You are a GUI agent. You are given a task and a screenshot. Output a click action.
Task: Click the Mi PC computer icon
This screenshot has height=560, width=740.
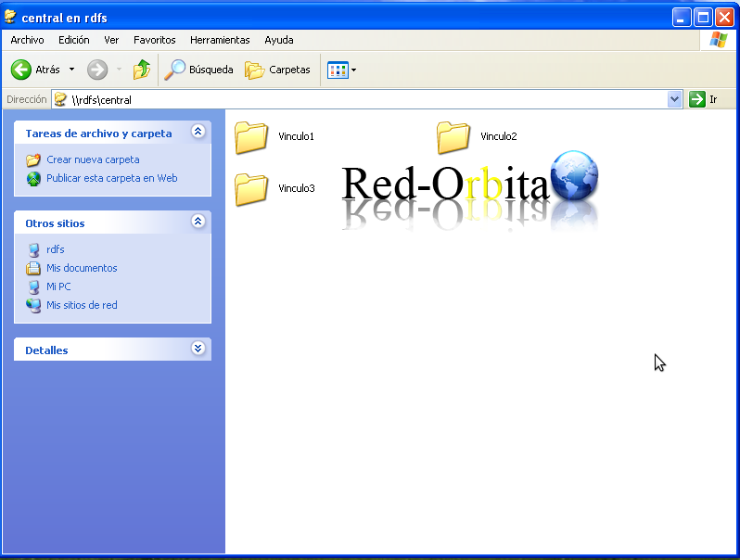[x=33, y=286]
